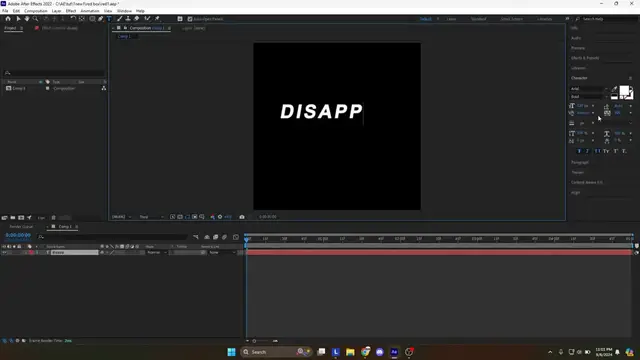Viewport: 640px width, 360px height.
Task: Toggle All Caps in Character panel
Action: [x=597, y=151]
